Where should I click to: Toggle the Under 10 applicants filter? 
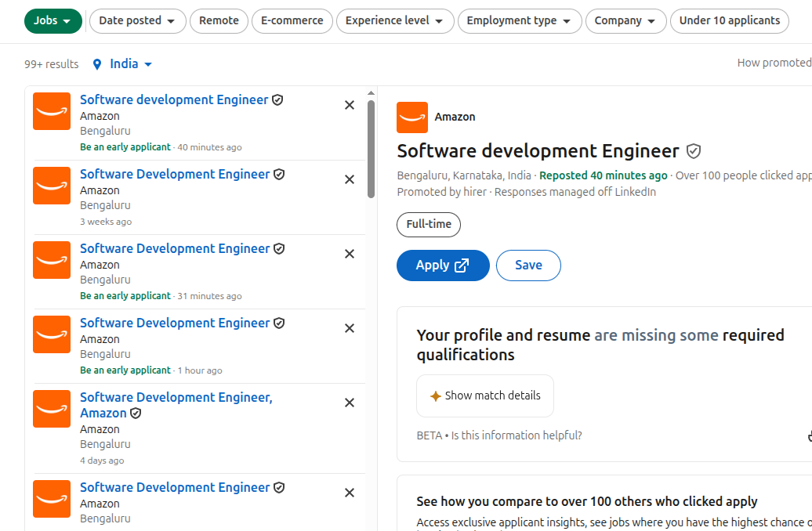[729, 20]
